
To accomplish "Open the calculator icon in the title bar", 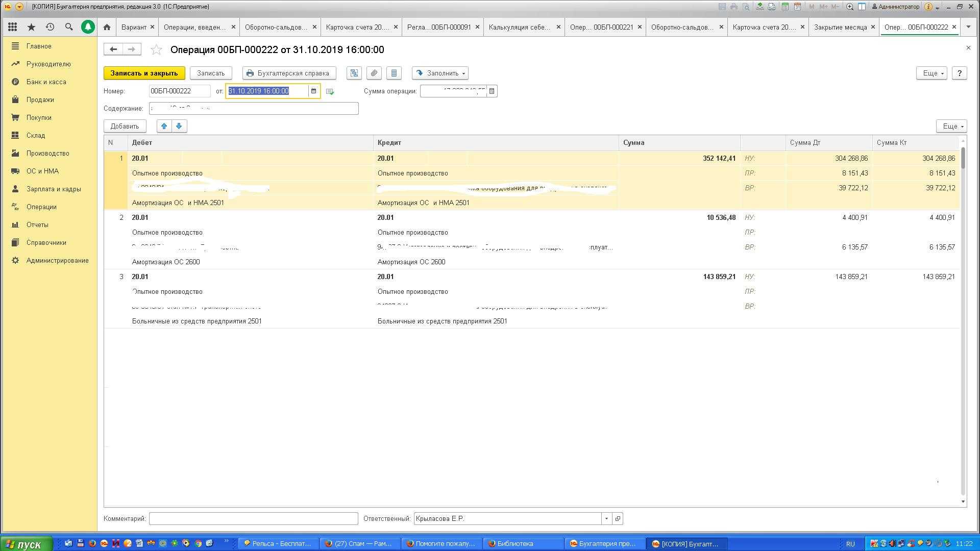I will (785, 7).
